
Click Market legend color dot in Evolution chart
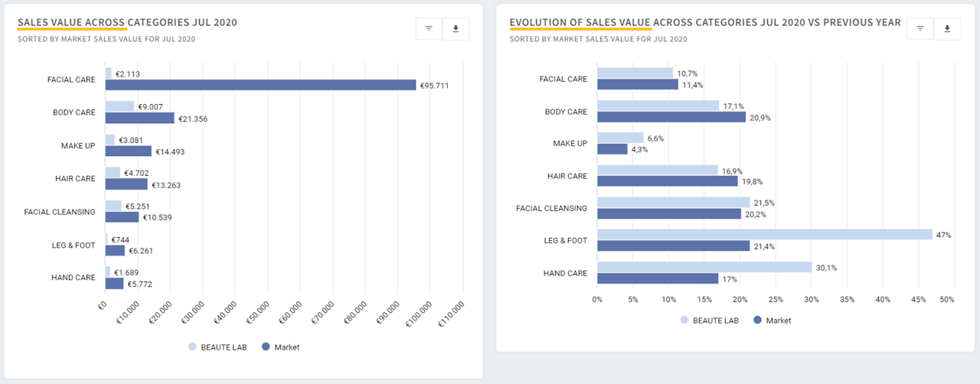[x=758, y=321]
